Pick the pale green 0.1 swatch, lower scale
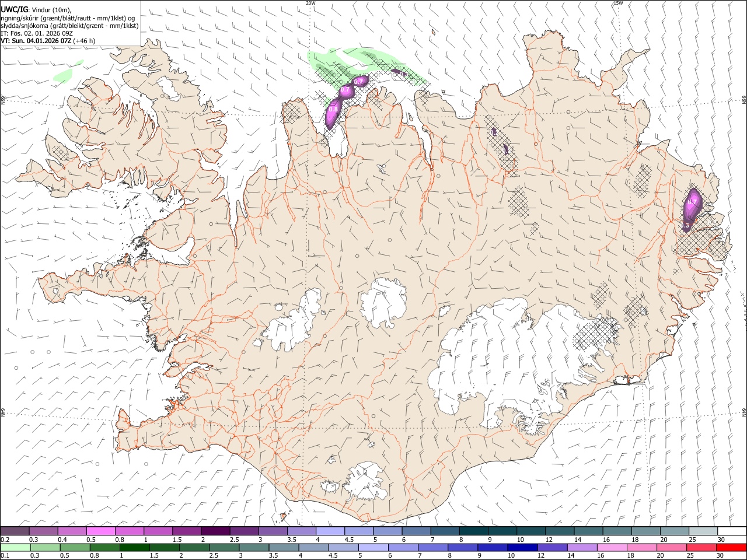The height and width of the screenshot is (560, 747). pos(15,547)
